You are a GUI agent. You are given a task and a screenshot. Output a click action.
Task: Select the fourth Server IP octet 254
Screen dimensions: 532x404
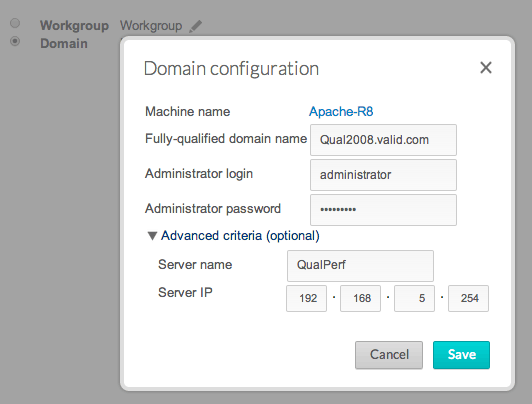coord(468,299)
